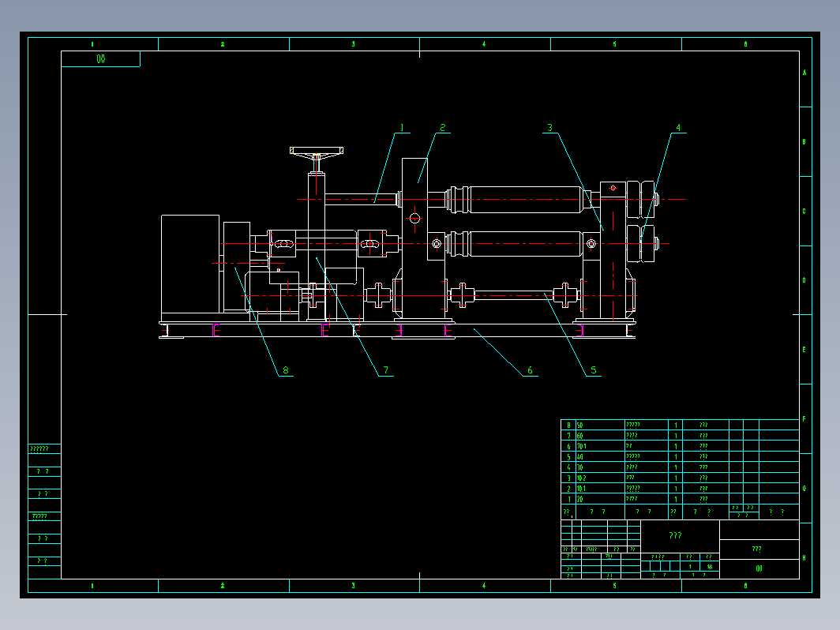Screen dimensions: 840x630
Task: Select code "50" in parts list row 8
Action: 579,426
